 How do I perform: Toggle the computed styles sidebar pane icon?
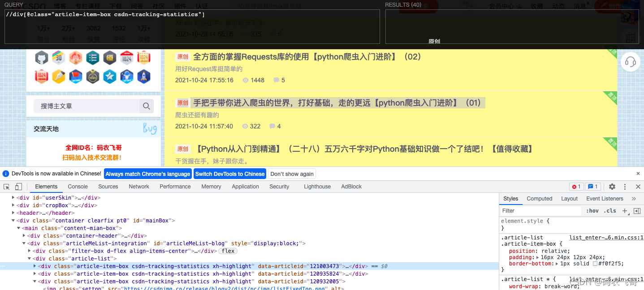637,211
